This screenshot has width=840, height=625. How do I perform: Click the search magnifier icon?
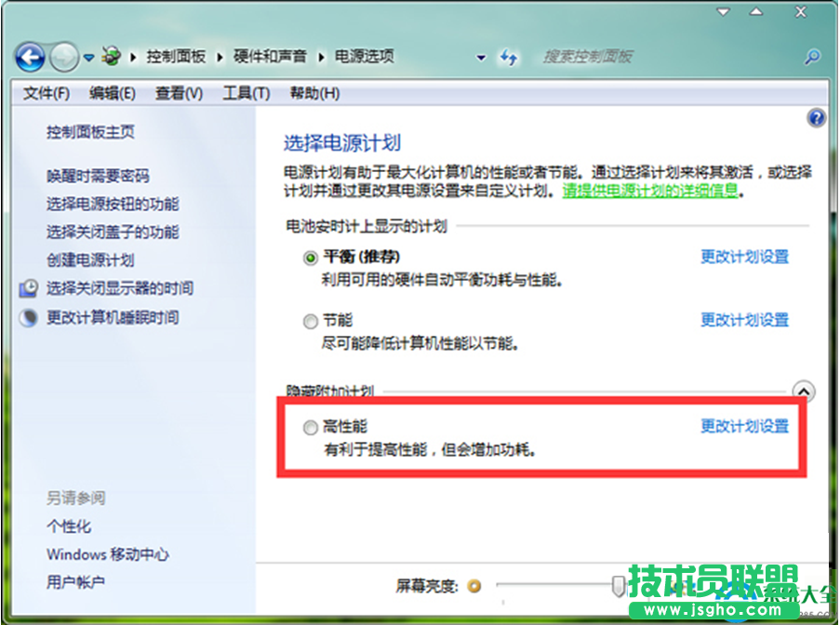(811, 57)
